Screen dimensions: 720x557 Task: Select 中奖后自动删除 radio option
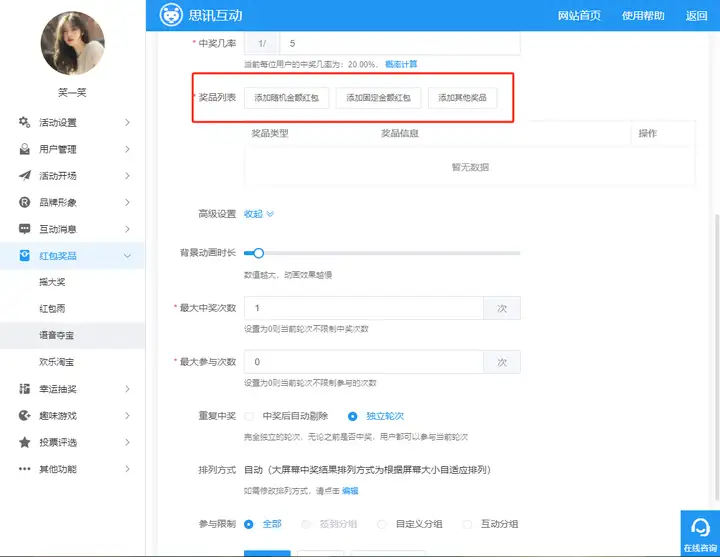[249, 416]
